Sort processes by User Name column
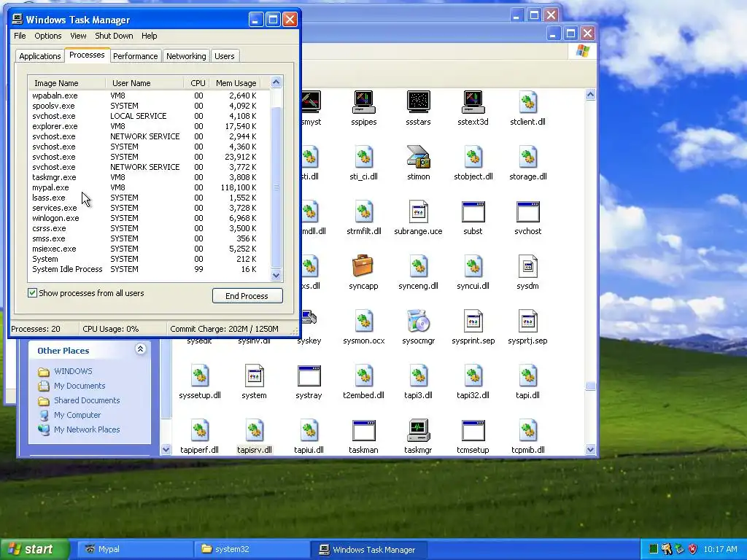 coord(144,83)
